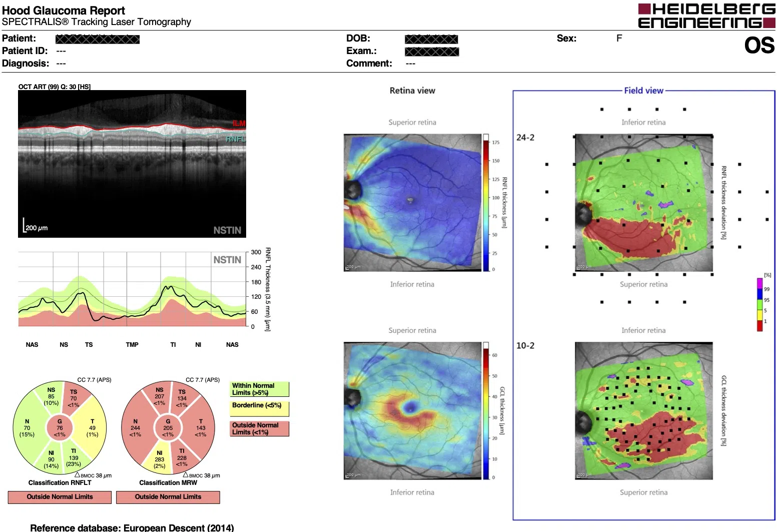
Task: Click the "Classification RNFLT" caption
Action: coord(60,483)
